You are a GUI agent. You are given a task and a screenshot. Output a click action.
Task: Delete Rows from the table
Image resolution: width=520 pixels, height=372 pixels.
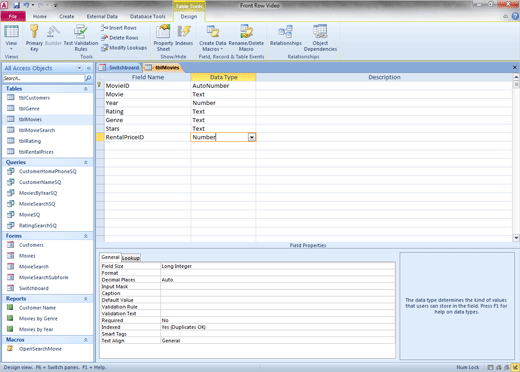[120, 38]
